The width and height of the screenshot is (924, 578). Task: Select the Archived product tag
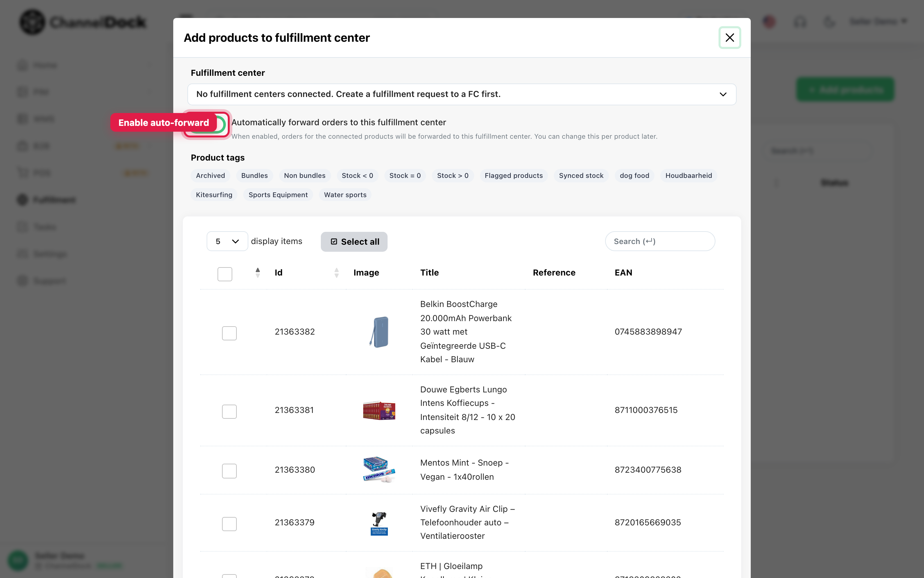coord(210,175)
